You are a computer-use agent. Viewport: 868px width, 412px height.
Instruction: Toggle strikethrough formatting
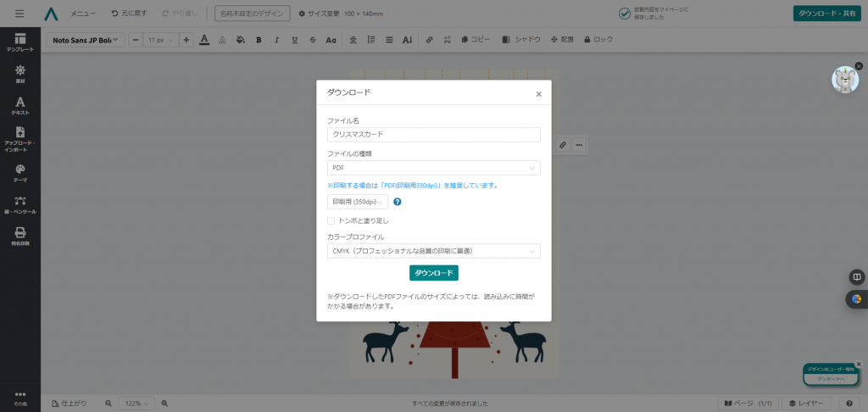[x=313, y=40]
